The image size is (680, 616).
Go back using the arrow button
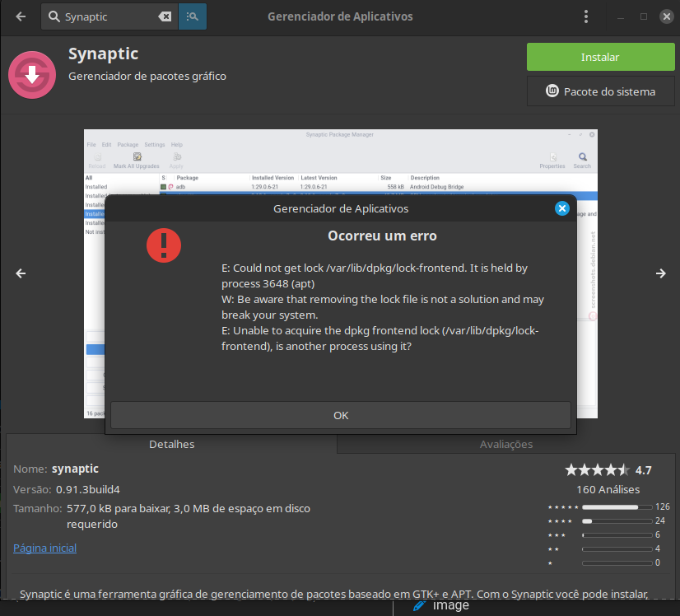coord(21,16)
